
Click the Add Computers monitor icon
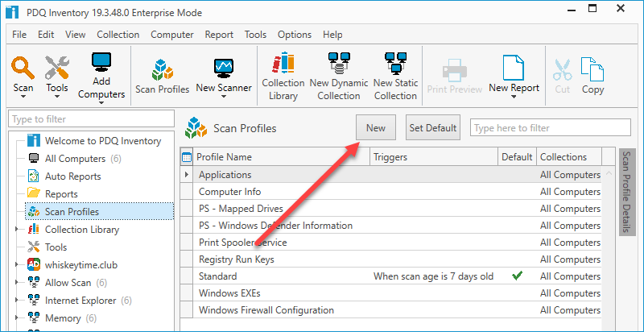point(101,63)
